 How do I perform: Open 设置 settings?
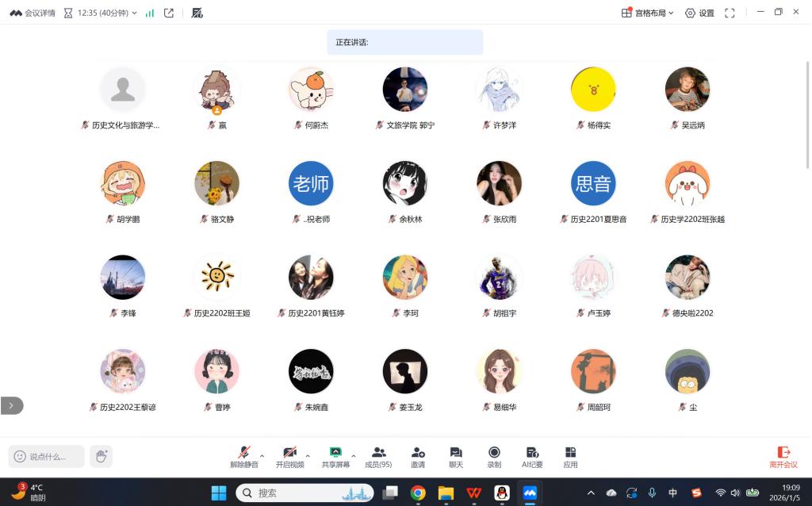click(699, 13)
